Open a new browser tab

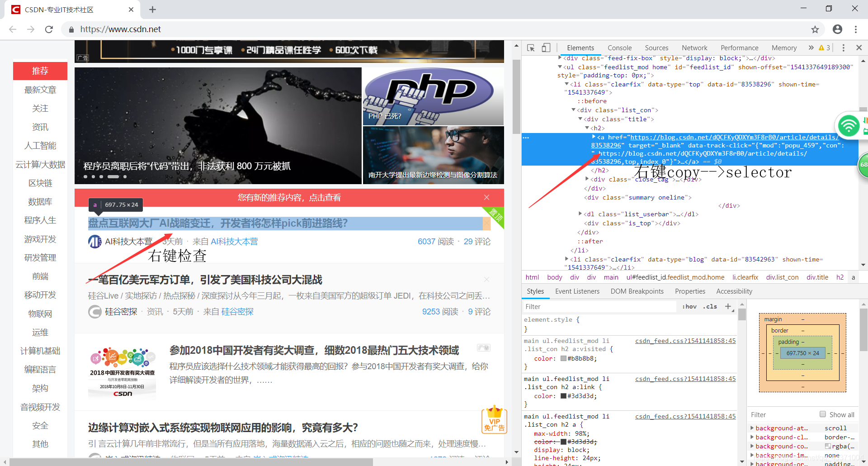[x=152, y=10]
